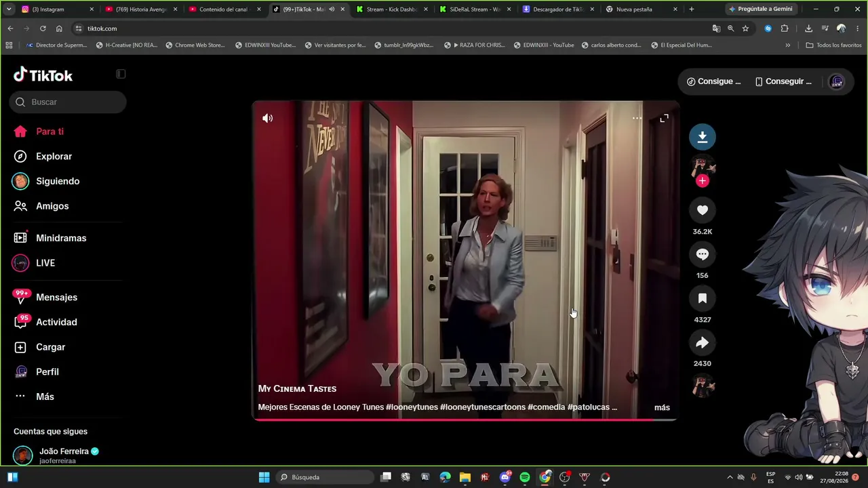Open the tab search dropdown arrow
The width and height of the screenshot is (868, 488).
[x=9, y=9]
